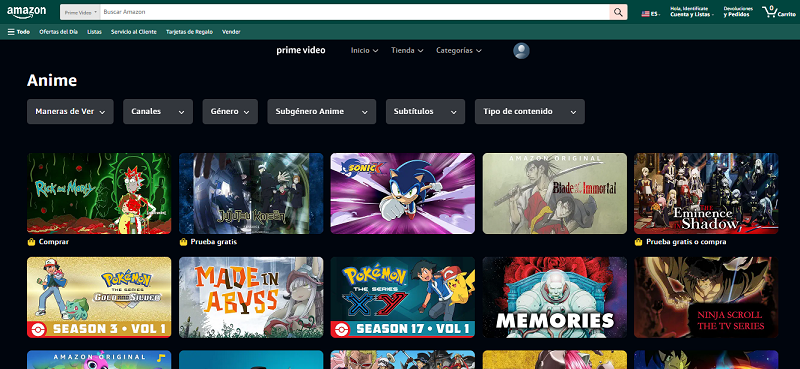Expand the Subtítulos filter

tap(425, 112)
